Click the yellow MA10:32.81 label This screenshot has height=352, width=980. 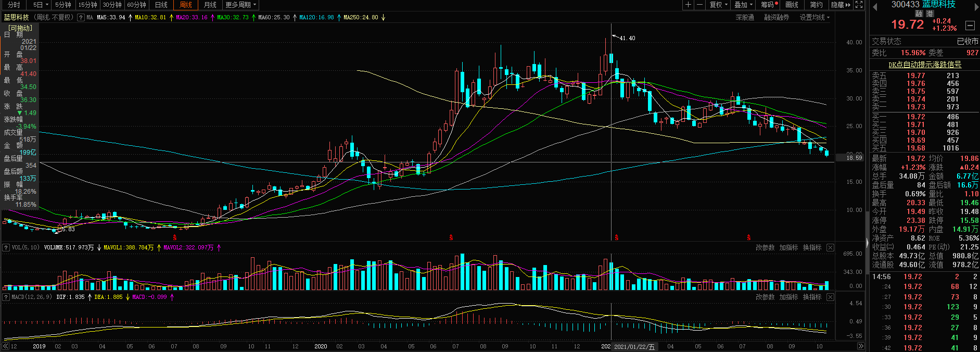point(150,17)
